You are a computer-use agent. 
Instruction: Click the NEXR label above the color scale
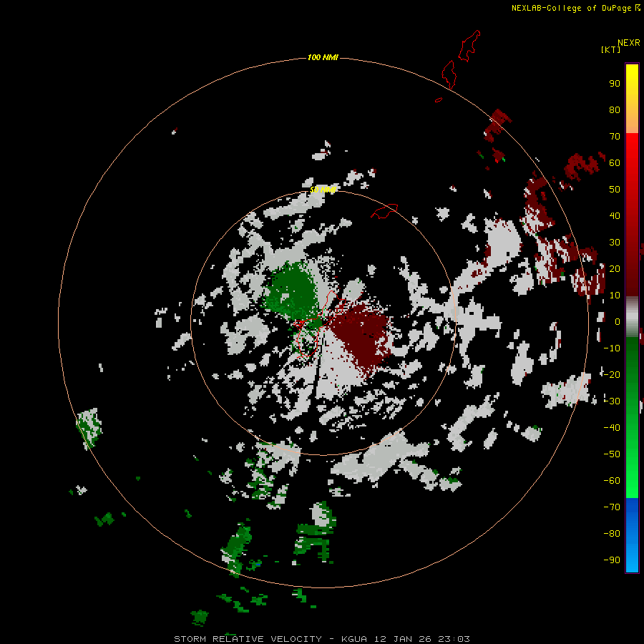pos(628,43)
